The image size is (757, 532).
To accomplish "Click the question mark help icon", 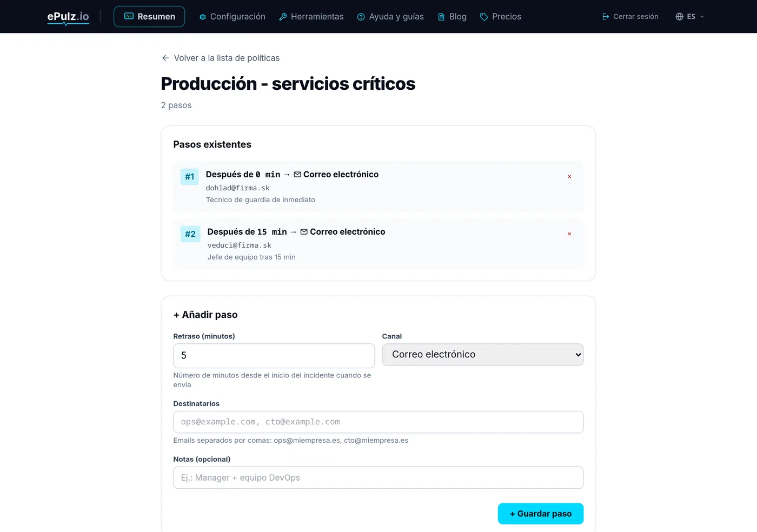I will [x=361, y=17].
